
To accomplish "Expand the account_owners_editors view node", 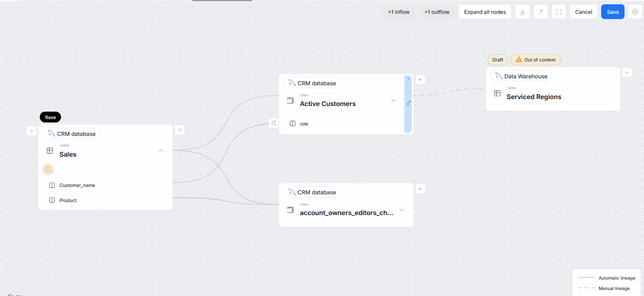I will 401,210.
